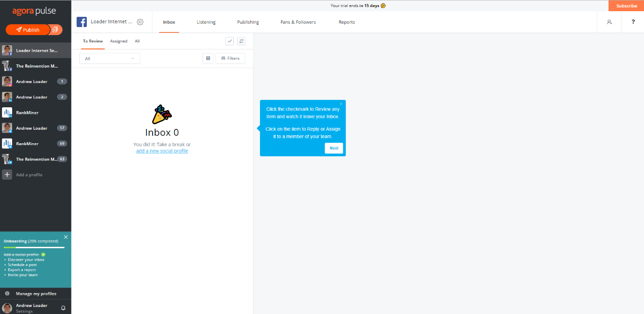This screenshot has height=314, width=644.
Task: Open the help question mark icon
Action: tap(633, 22)
